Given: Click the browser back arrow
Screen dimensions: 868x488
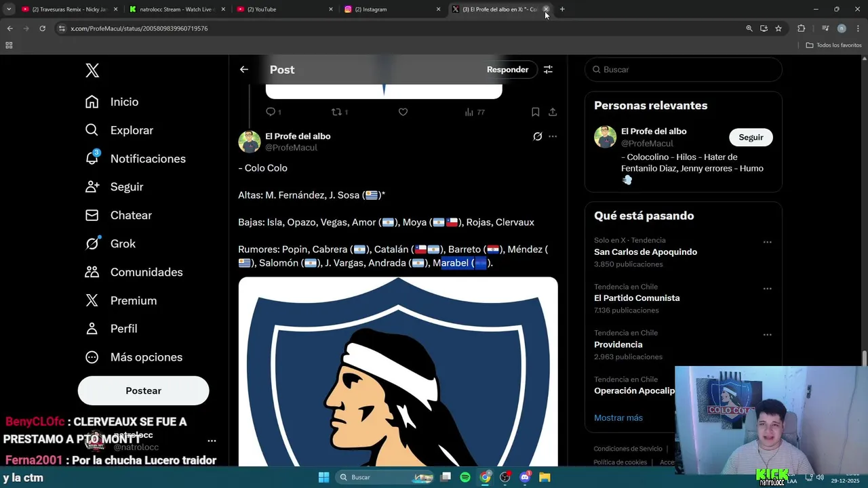Looking at the screenshot, I should (9, 28).
